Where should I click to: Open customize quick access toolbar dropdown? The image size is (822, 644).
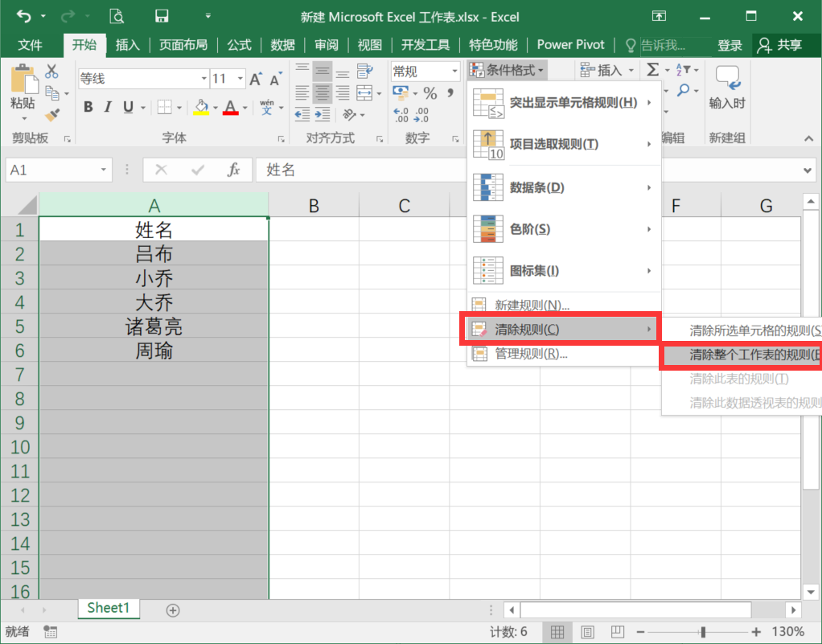pyautogui.click(x=208, y=16)
